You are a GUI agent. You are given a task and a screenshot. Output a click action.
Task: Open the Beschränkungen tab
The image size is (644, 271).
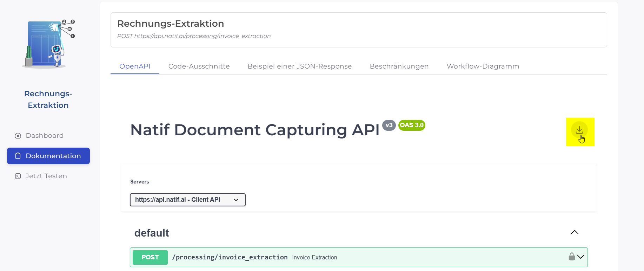[x=399, y=66]
